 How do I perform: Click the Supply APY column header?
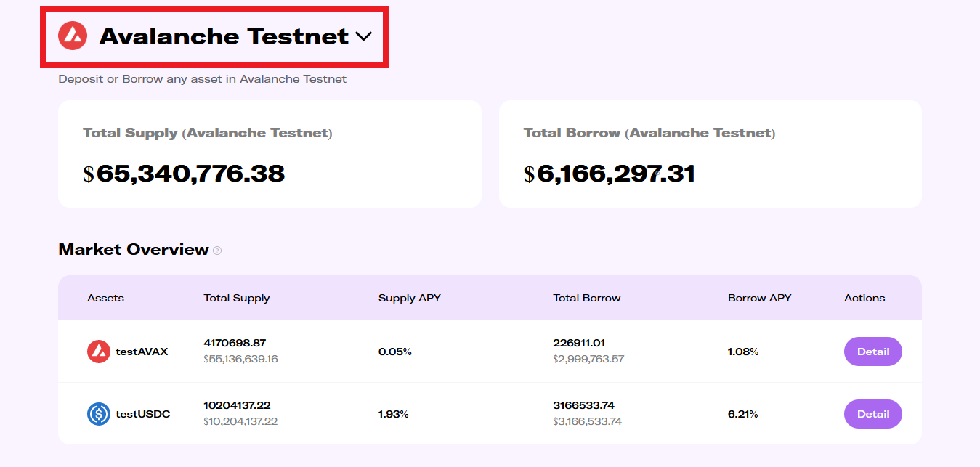(x=410, y=298)
